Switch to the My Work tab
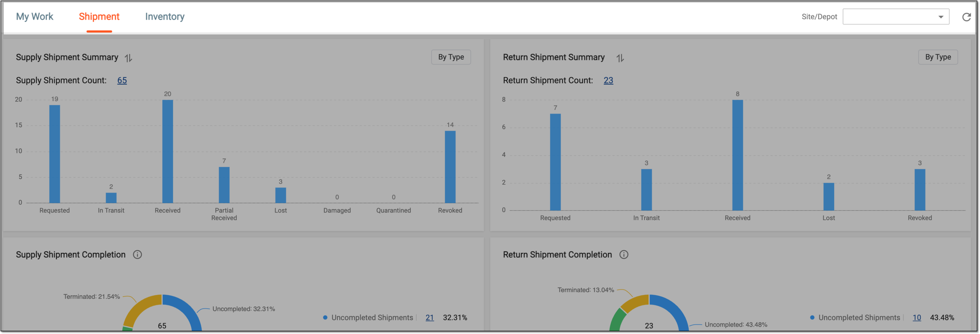 pyautogui.click(x=34, y=16)
